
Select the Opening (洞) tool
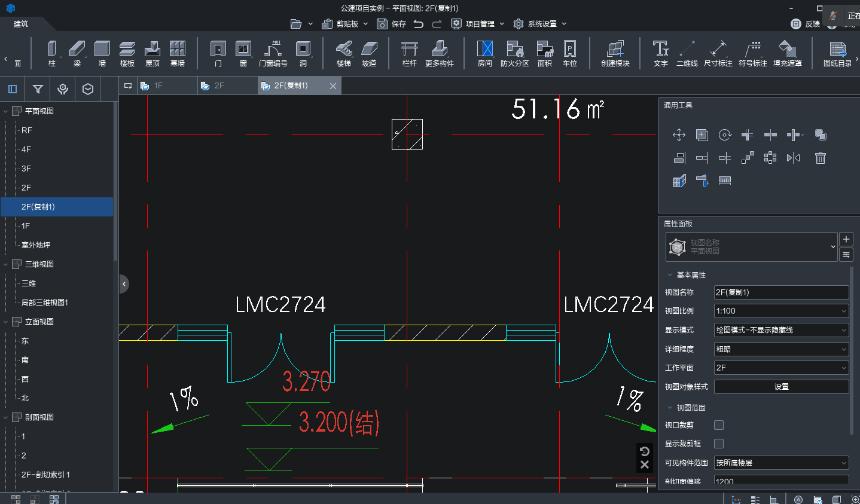tap(303, 53)
